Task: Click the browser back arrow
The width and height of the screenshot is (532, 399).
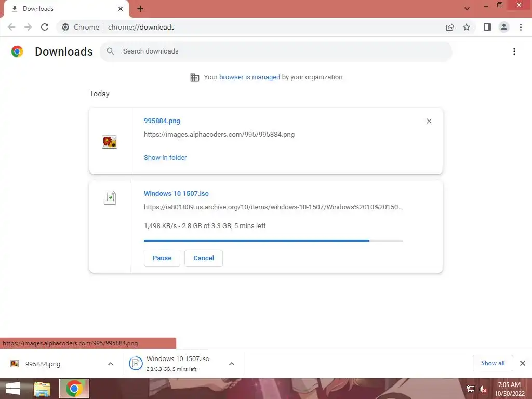Action: [11, 27]
